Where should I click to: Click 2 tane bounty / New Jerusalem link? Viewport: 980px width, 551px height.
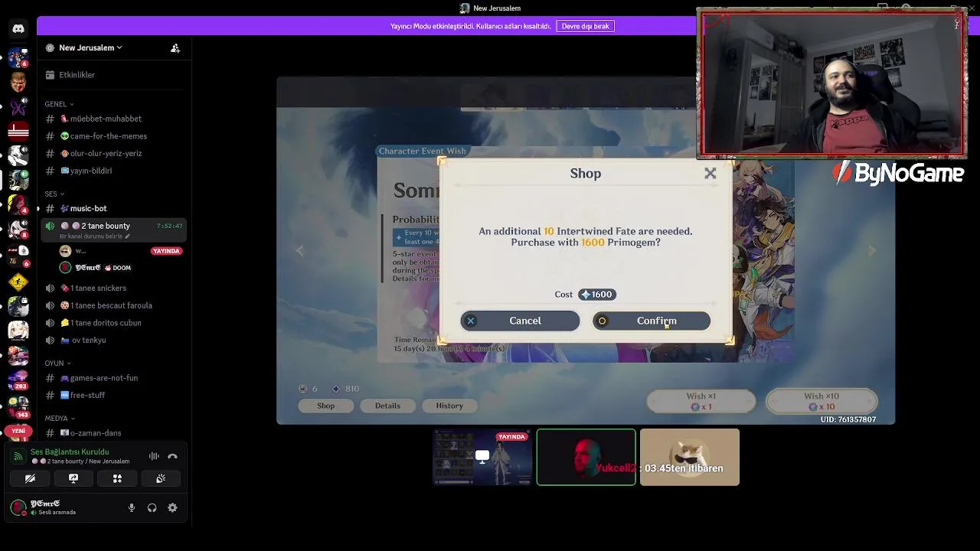tap(80, 461)
